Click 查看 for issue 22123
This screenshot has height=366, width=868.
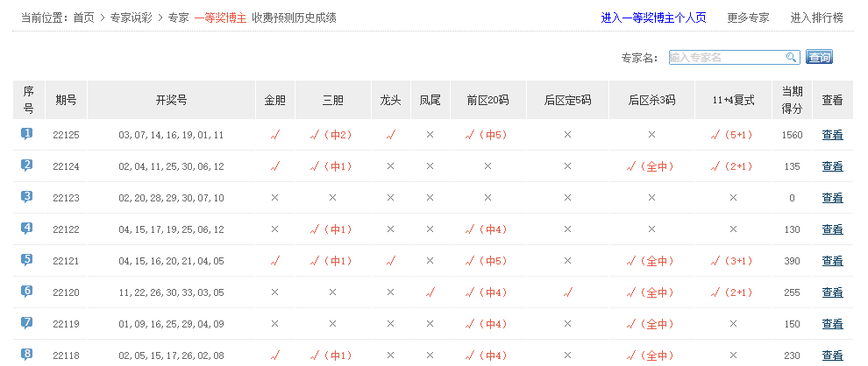(832, 198)
